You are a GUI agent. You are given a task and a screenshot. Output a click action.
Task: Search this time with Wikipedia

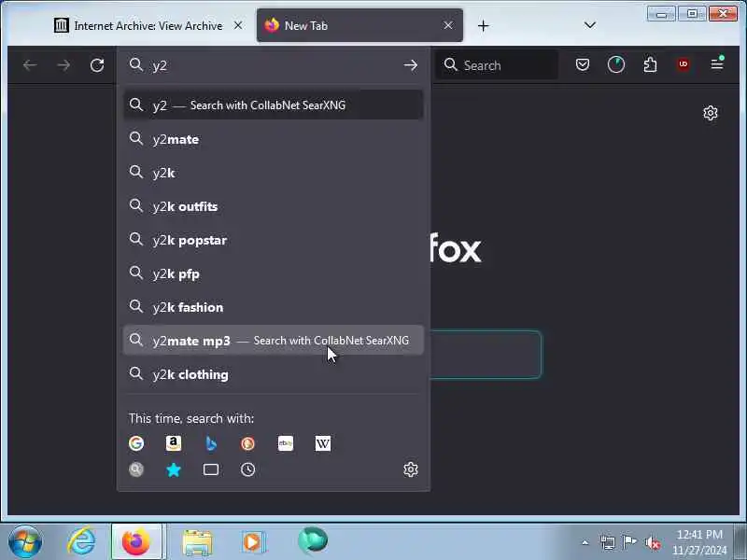pos(322,443)
